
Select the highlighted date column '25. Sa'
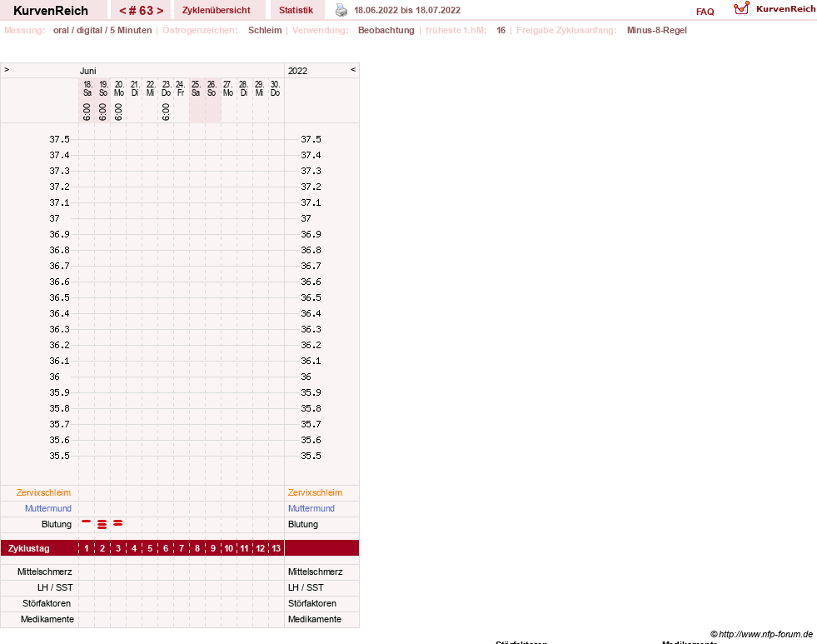pyautogui.click(x=196, y=88)
